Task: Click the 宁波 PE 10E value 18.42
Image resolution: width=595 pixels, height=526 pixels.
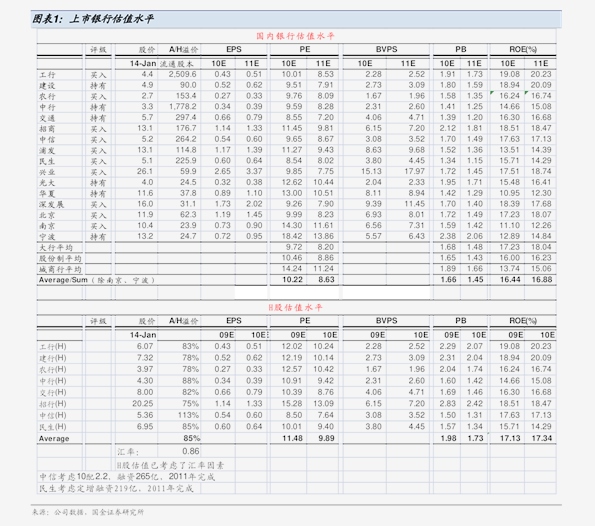Action: [292, 236]
